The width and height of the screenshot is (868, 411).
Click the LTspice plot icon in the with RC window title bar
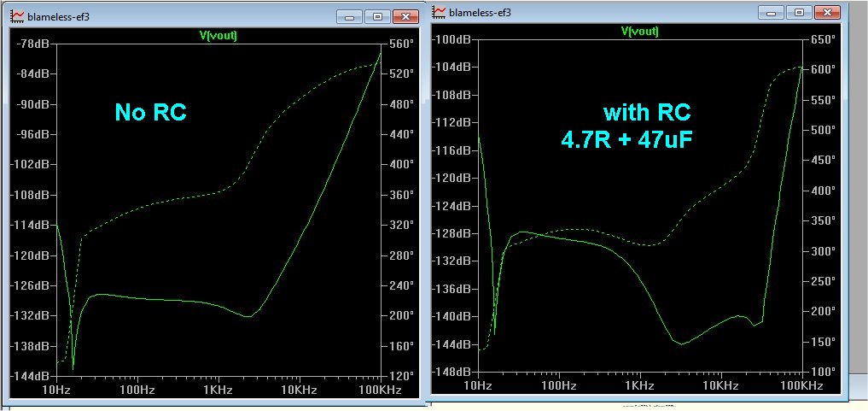pos(440,11)
